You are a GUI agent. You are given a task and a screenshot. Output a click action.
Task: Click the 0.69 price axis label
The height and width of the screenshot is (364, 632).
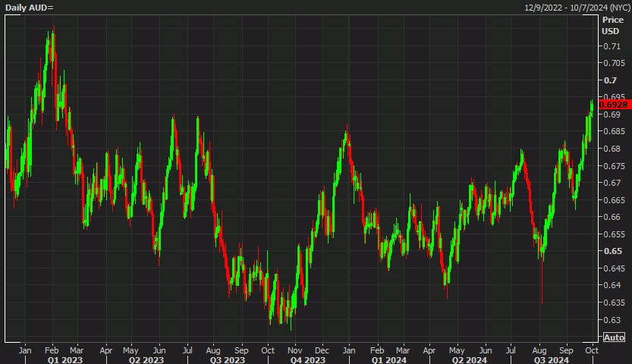click(612, 115)
